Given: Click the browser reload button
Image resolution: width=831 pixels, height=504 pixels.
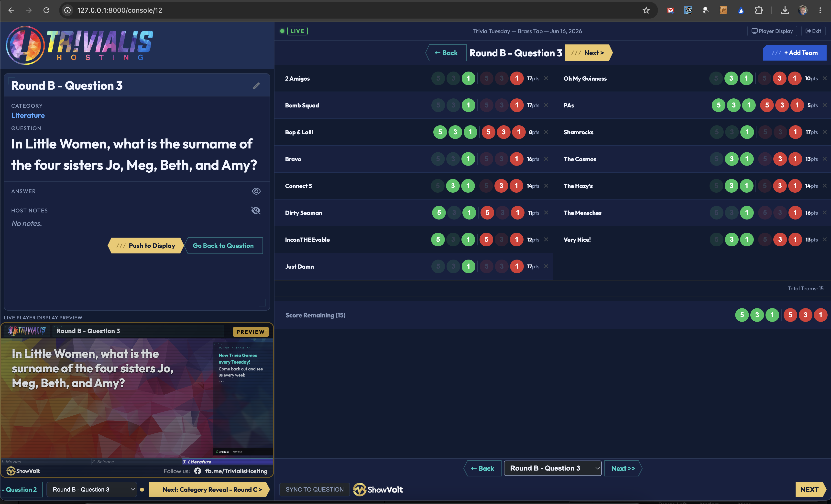Looking at the screenshot, I should (46, 10).
